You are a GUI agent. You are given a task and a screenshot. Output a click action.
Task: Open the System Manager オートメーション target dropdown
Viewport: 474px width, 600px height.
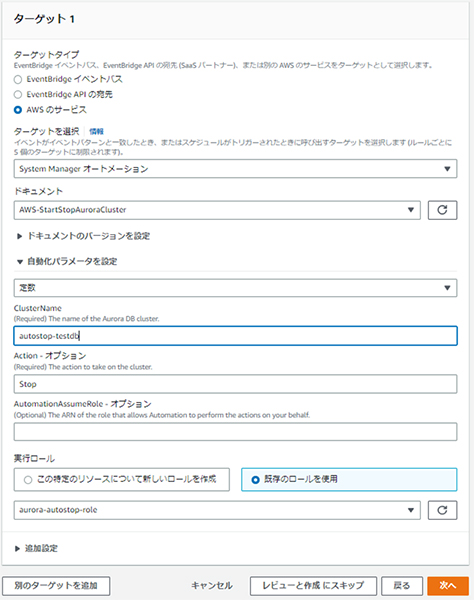(x=235, y=169)
